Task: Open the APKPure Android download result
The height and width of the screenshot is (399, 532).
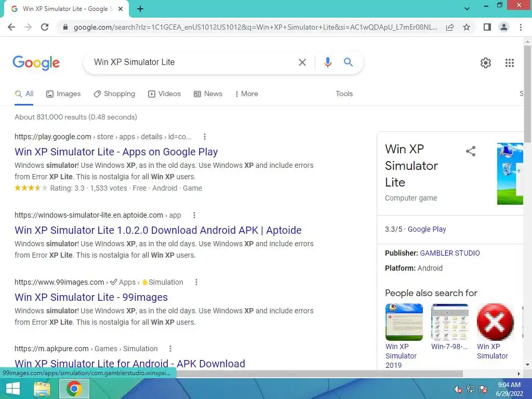Action: (x=129, y=363)
